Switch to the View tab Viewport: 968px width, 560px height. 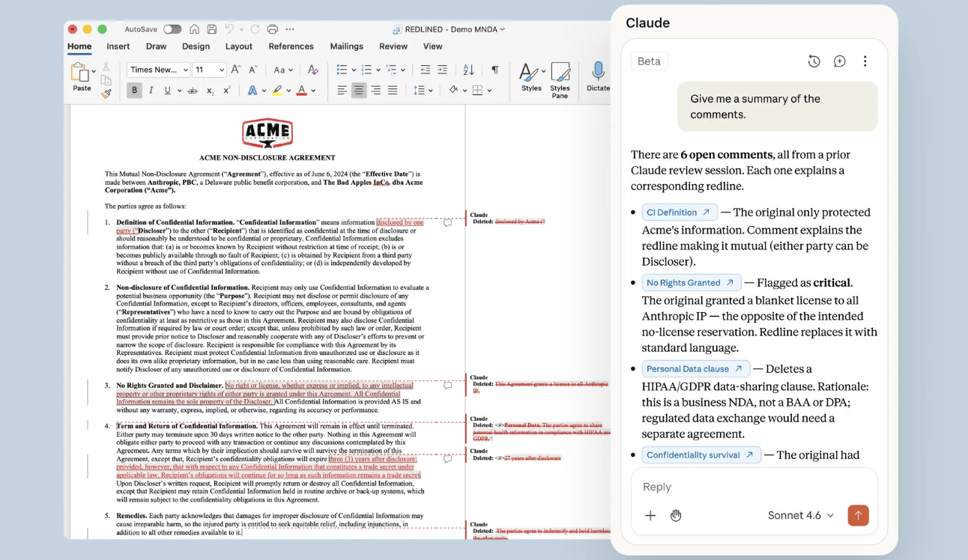433,46
